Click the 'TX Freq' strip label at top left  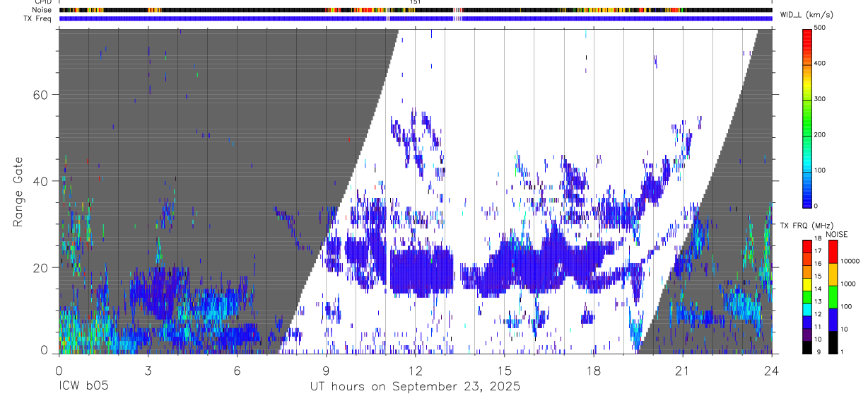[x=38, y=18]
